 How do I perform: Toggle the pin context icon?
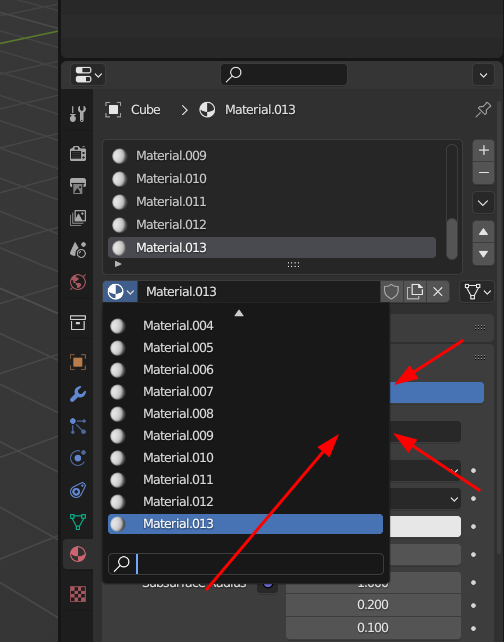tap(483, 110)
